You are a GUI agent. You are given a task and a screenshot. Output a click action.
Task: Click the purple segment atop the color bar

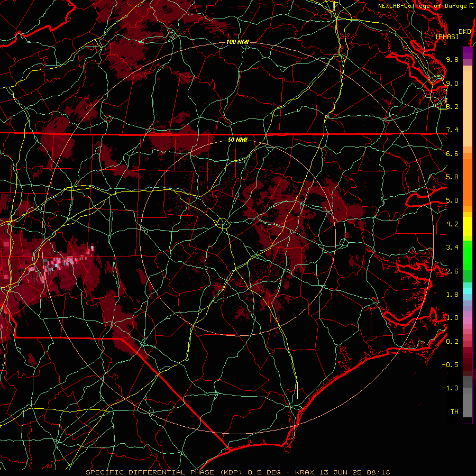[x=467, y=53]
